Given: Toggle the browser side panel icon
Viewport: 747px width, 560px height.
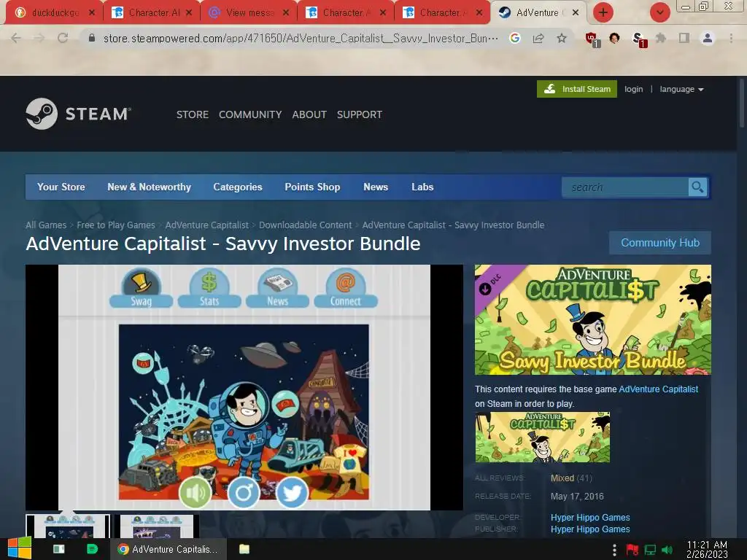Looking at the screenshot, I should click(x=684, y=38).
